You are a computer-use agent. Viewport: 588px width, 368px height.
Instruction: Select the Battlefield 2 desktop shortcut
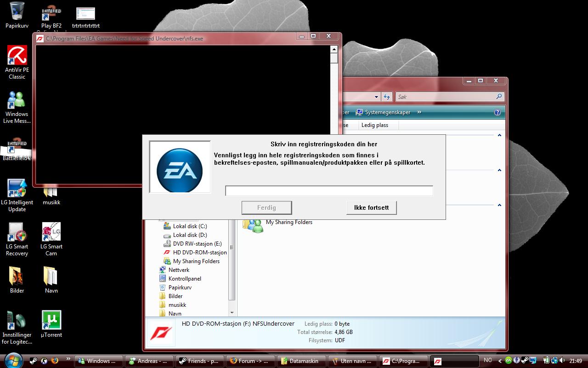[x=17, y=149]
